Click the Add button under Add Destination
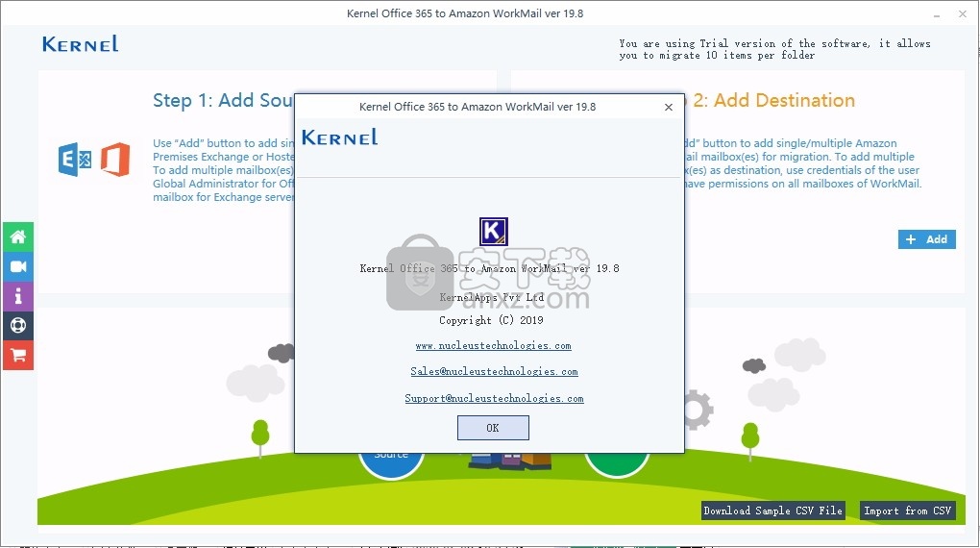Screen dimensions: 980x548 click(x=927, y=239)
